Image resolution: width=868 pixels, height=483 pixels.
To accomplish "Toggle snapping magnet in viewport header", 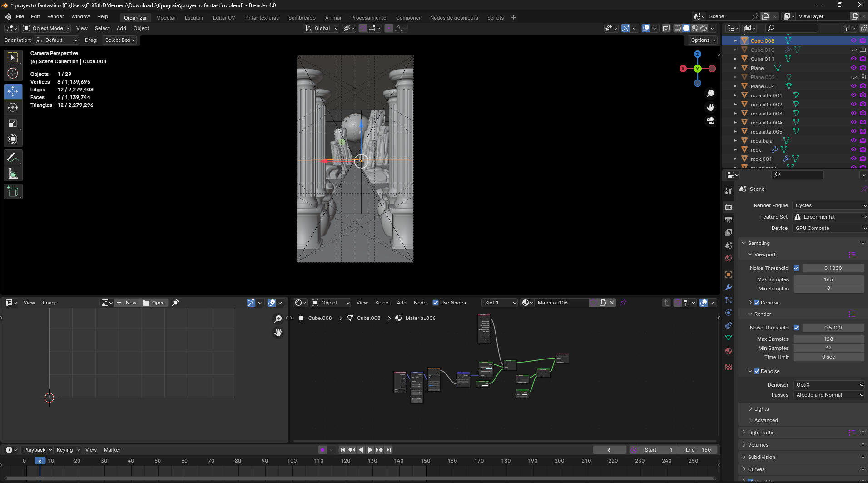I will [363, 28].
